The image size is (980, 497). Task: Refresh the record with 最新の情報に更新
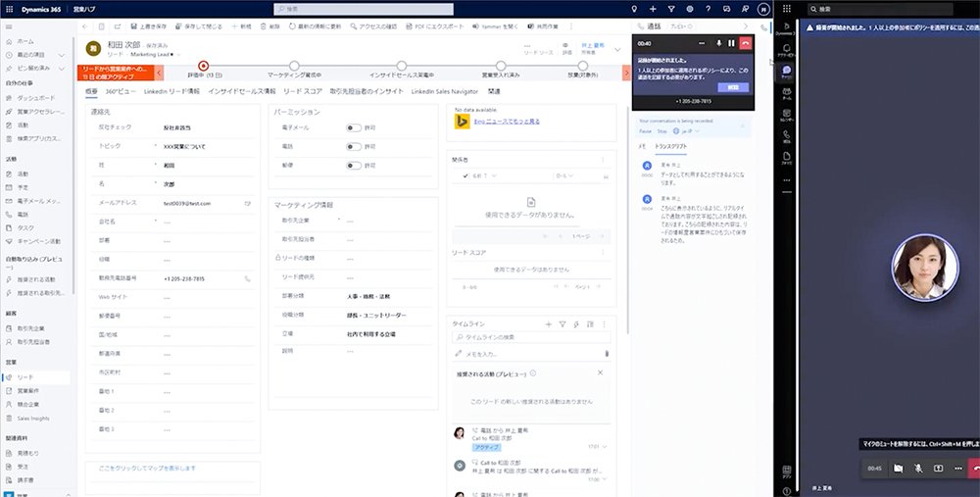(315, 26)
